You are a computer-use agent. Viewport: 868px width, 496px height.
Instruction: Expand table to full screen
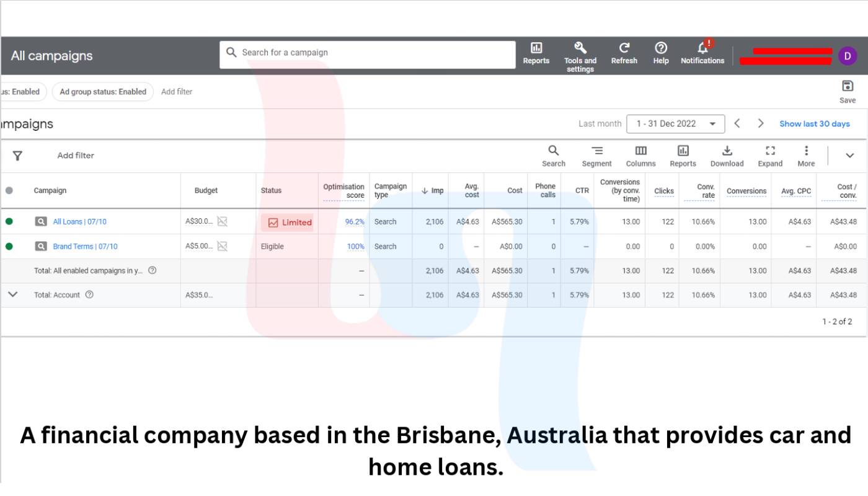tap(769, 152)
